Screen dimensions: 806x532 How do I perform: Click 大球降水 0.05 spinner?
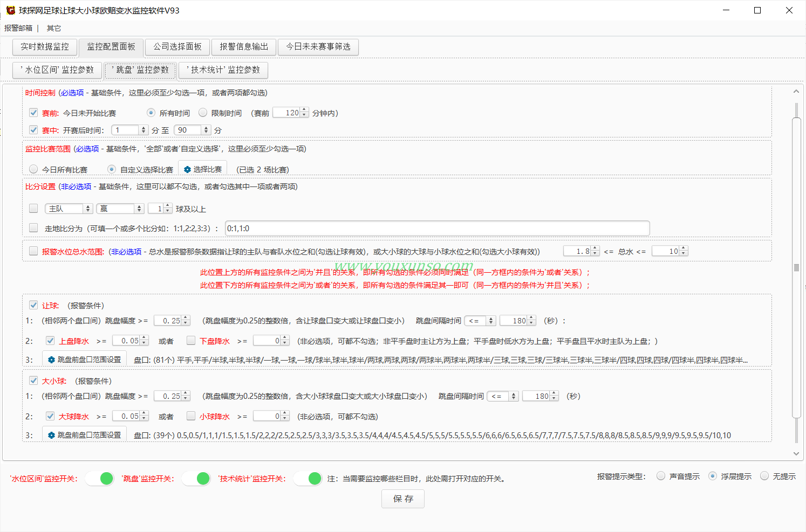130,416
